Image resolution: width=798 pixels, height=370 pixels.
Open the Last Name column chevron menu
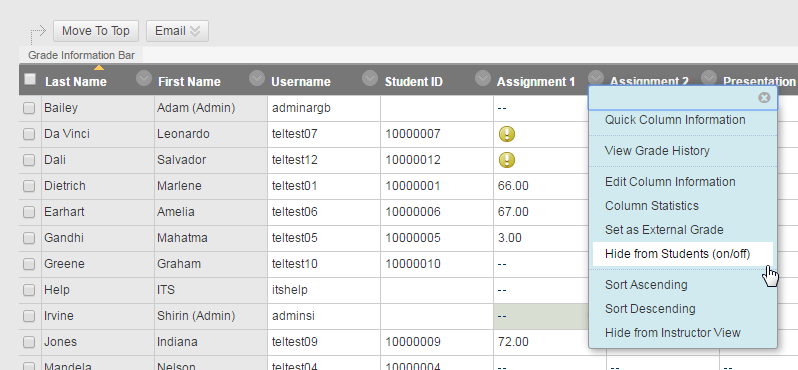[x=144, y=78]
